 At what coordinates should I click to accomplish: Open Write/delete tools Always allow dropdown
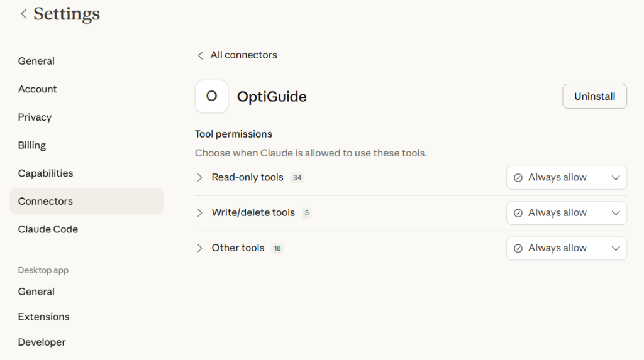566,213
